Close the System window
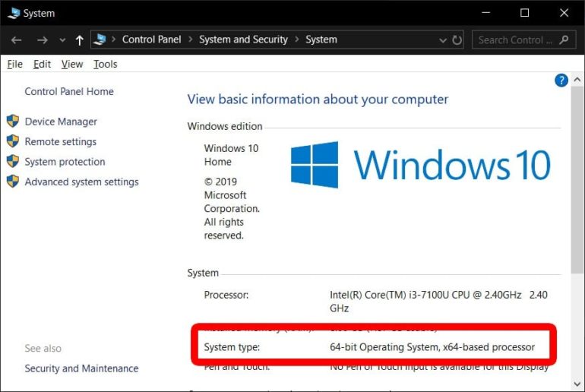This screenshot has width=585, height=392. point(564,13)
